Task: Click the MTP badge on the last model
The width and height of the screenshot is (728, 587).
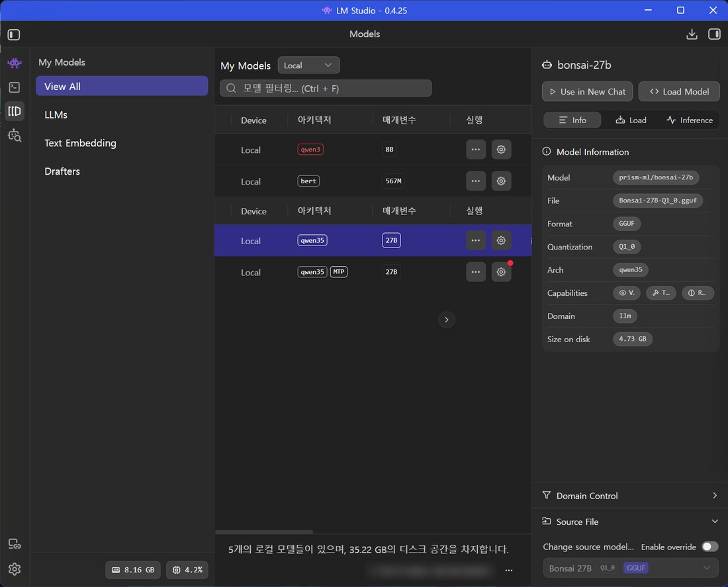Action: (338, 272)
